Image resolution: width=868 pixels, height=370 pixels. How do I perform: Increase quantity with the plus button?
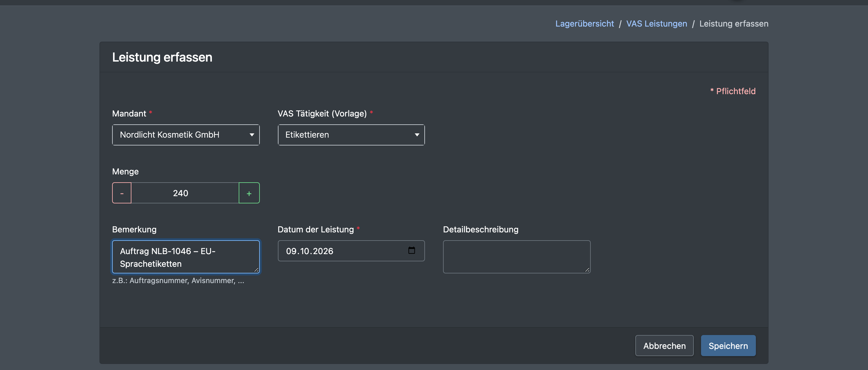[249, 193]
